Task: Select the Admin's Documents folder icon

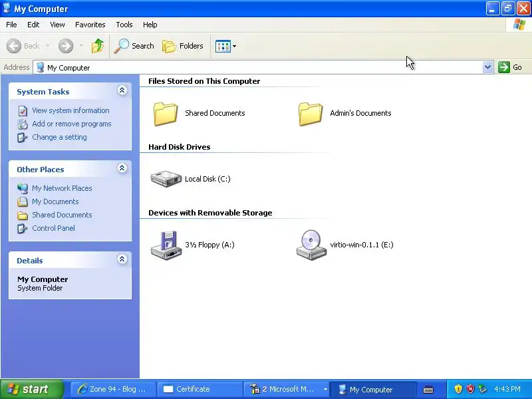Action: pos(311,114)
